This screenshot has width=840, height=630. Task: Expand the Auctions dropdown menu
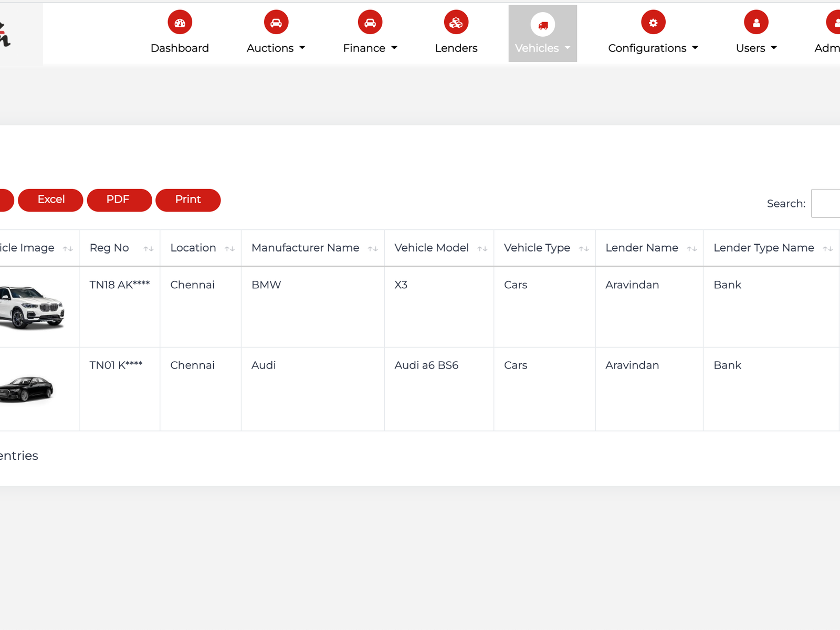[276, 48]
